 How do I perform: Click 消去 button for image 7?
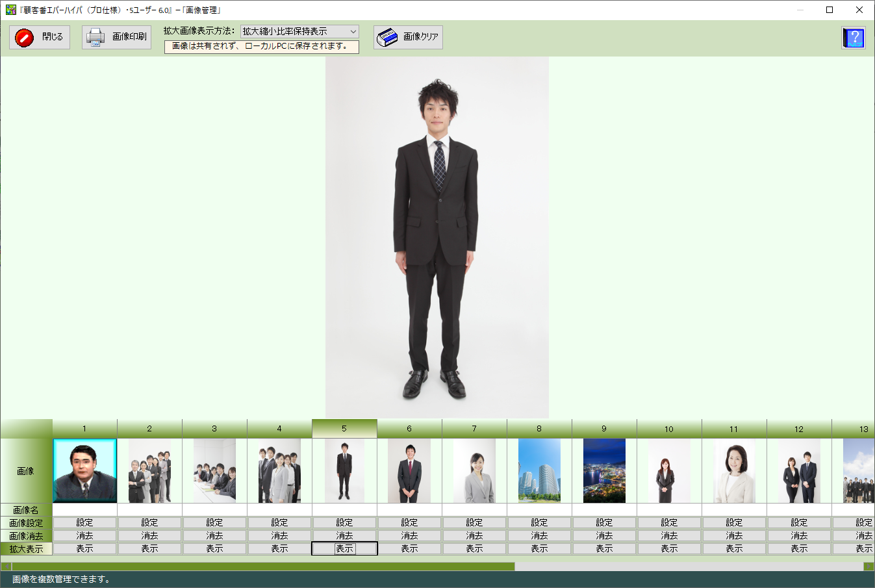coord(474,535)
